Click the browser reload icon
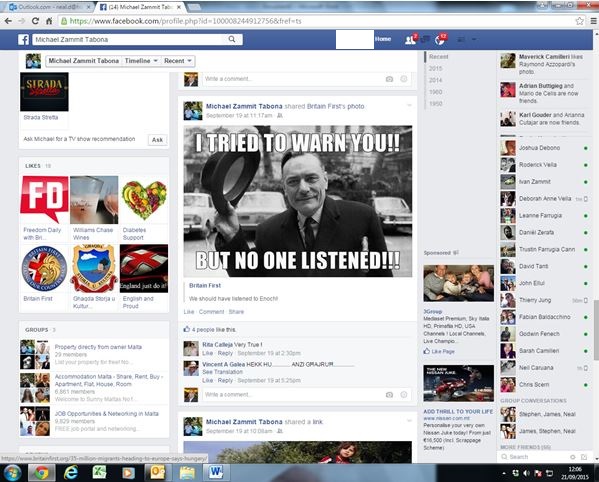This screenshot has height=482, width=599. [x=35, y=21]
